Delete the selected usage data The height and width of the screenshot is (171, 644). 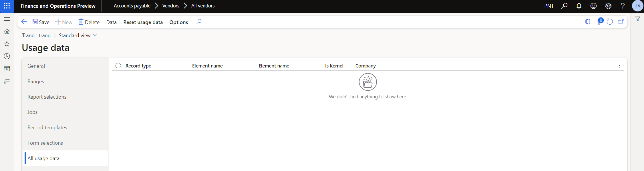(x=89, y=22)
